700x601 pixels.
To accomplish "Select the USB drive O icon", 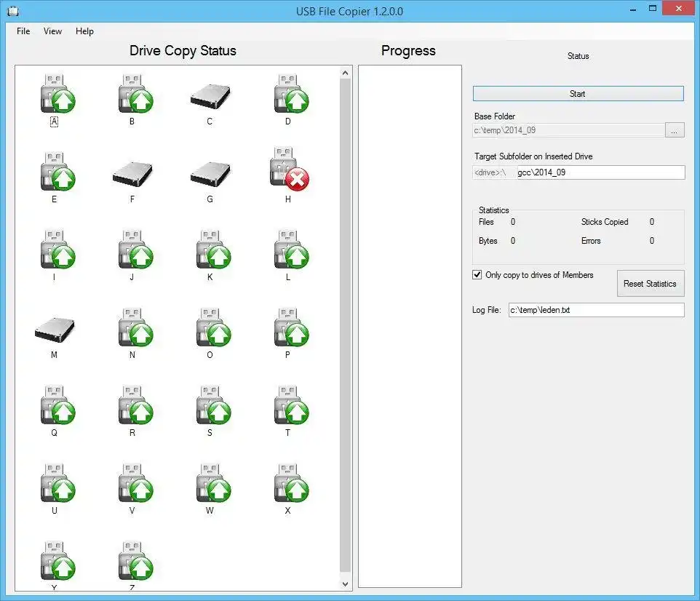I will (x=213, y=327).
